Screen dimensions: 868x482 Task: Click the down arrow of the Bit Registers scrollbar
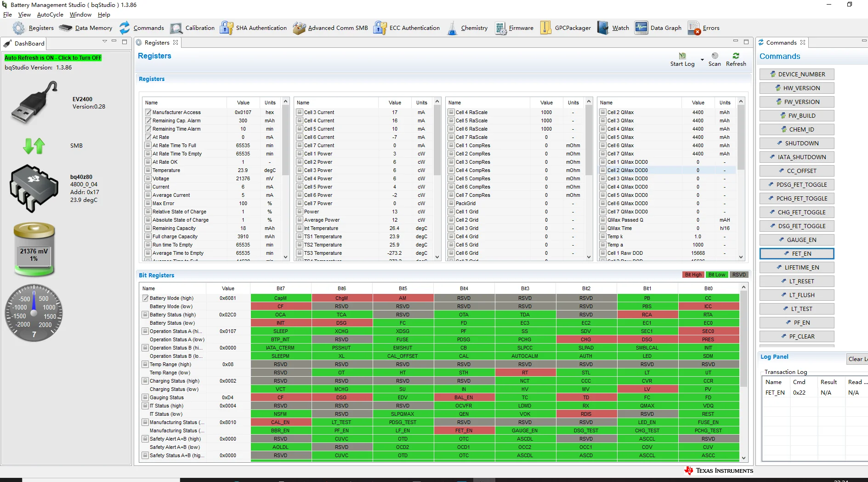[743, 458]
